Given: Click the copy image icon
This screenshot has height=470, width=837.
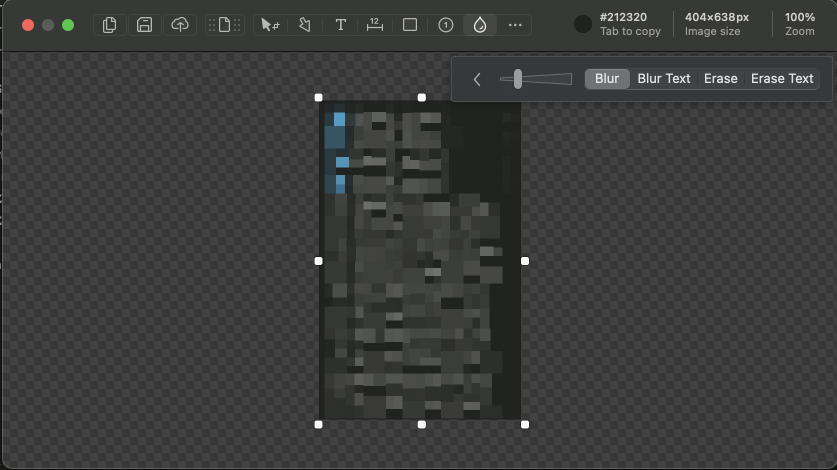Looking at the screenshot, I should coord(110,25).
